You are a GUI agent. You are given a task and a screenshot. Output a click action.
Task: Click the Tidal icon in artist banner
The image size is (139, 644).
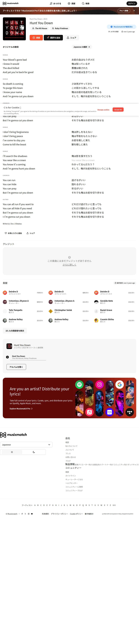pos(130,412)
